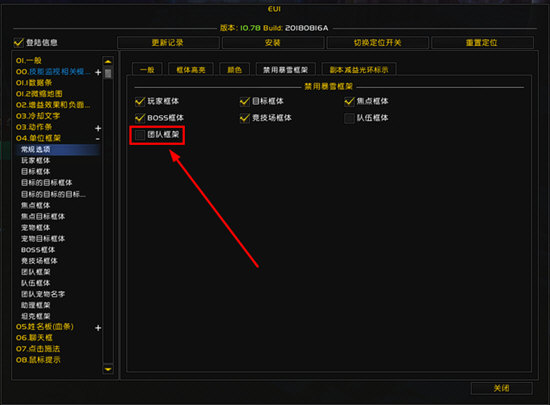
Task: Click the sidebar scrollbar thumb
Action: (108, 73)
